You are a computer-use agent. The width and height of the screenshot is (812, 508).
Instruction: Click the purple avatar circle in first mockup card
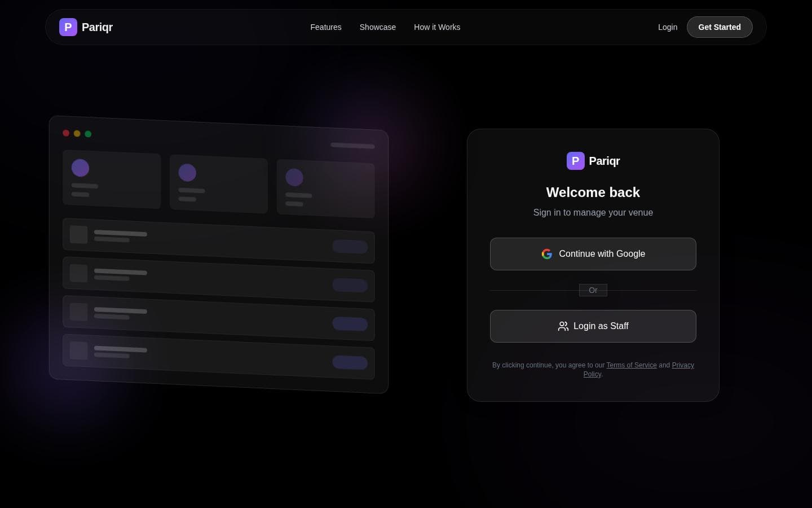(80, 168)
